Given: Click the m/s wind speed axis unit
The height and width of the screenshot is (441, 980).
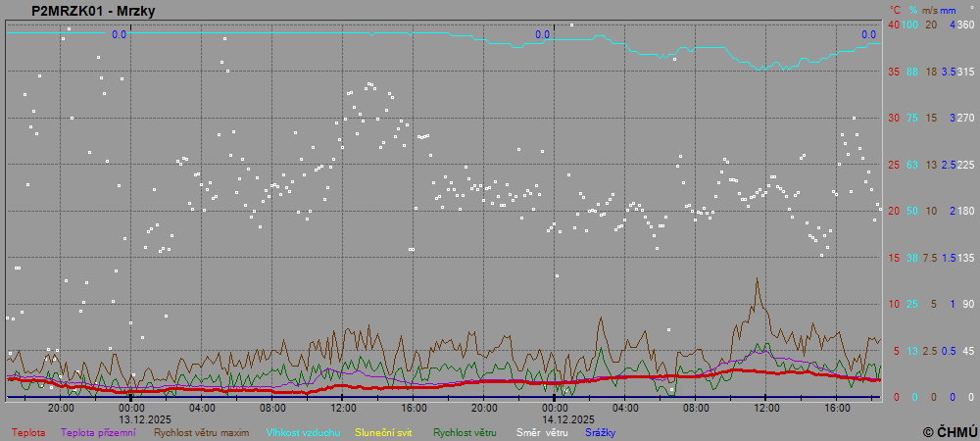Looking at the screenshot, I should point(930,10).
